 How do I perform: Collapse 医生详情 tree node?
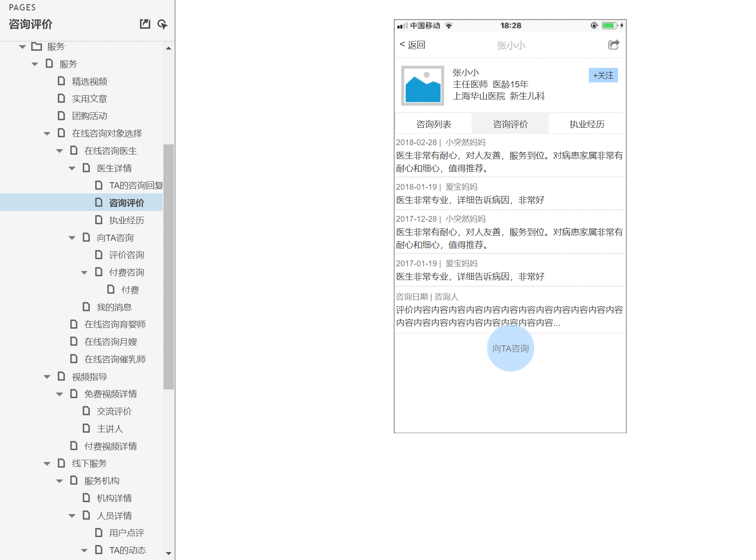(72, 168)
